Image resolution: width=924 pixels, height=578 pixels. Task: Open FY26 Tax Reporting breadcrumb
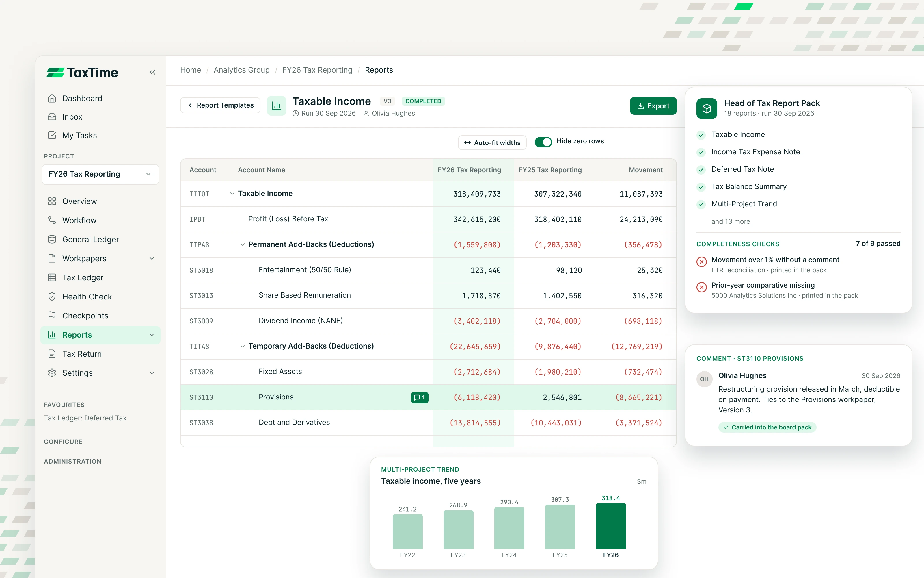click(317, 70)
